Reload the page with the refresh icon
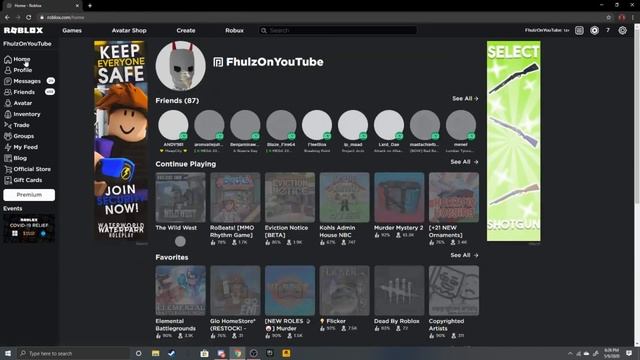The width and height of the screenshot is (640, 360). (29, 18)
